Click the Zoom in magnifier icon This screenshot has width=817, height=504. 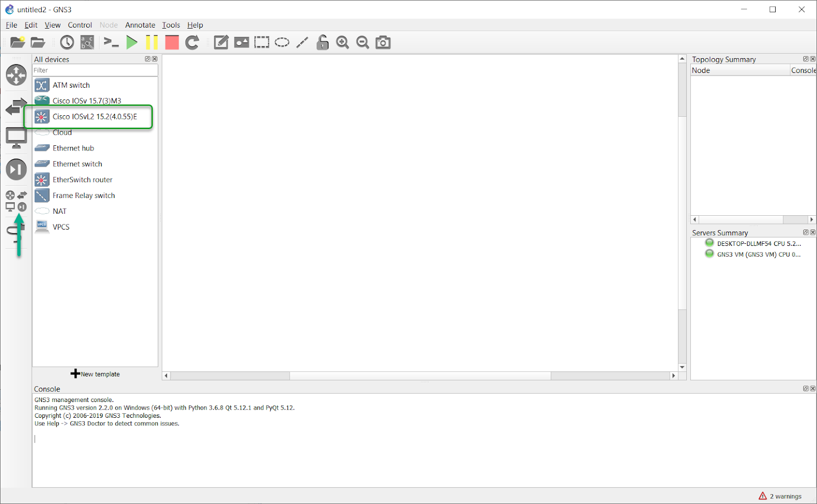[343, 42]
